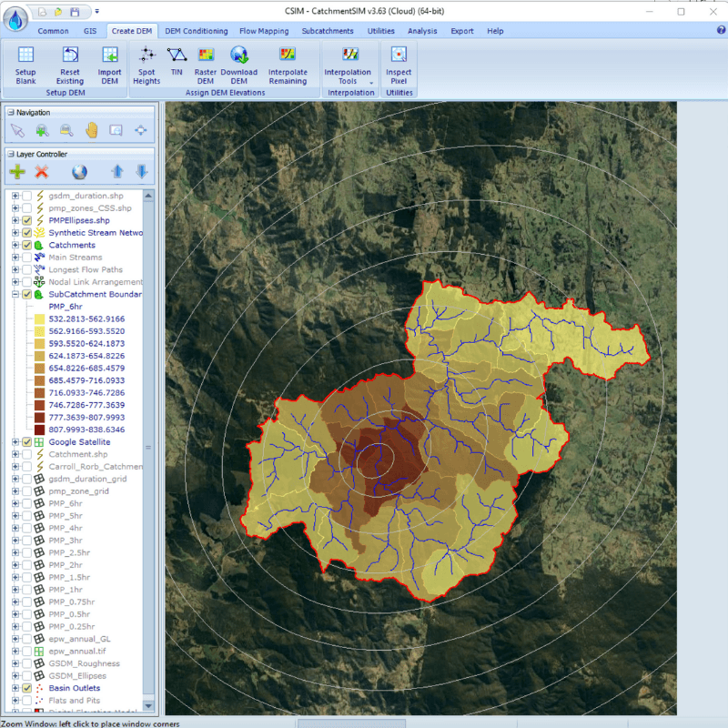Activate the pan hand navigation tool
This screenshot has width=728, height=728.
92,130
